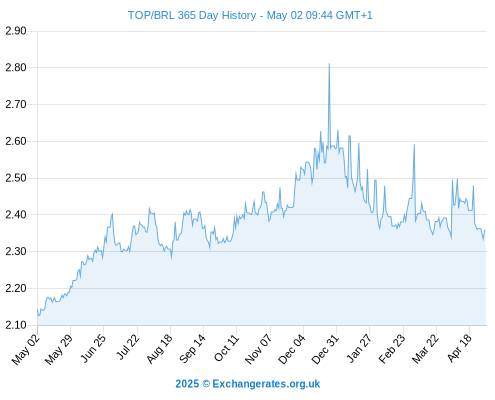This screenshot has height=400, width=495.
Task: Click the May 29 x-axis date label
Action: [x=59, y=349]
